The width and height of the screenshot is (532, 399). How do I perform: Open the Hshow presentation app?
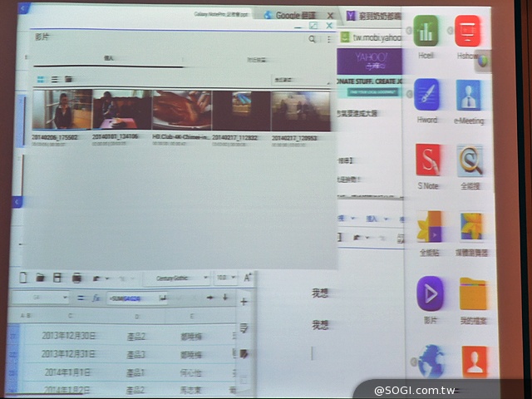[x=467, y=31]
